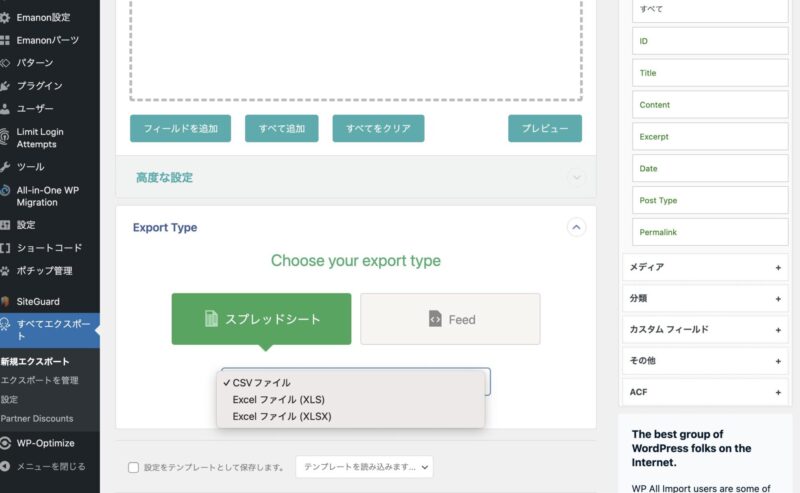800x493 pixels.
Task: Click the すべて追加 button
Action: (282, 129)
